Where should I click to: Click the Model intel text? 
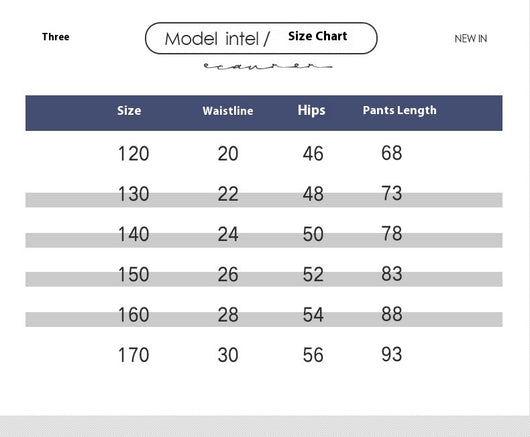212,39
